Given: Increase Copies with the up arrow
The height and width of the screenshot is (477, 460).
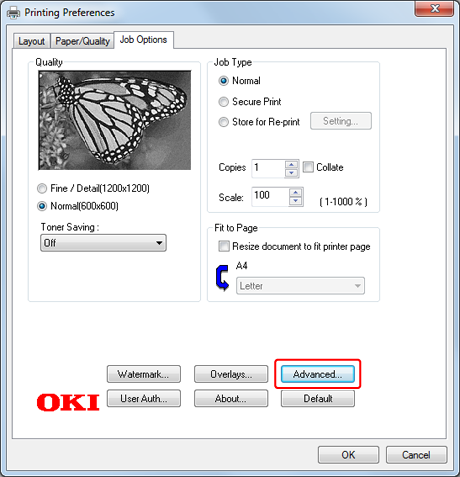Looking at the screenshot, I should click(292, 164).
